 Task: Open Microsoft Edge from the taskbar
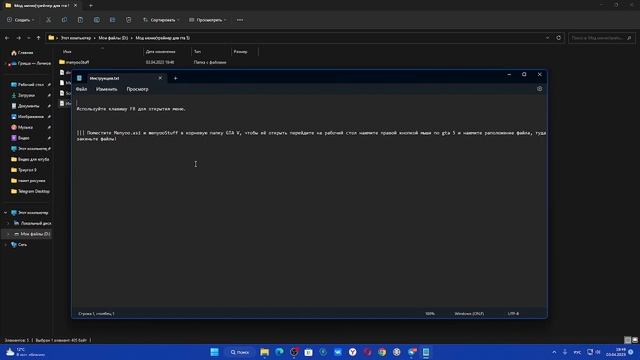point(279,352)
